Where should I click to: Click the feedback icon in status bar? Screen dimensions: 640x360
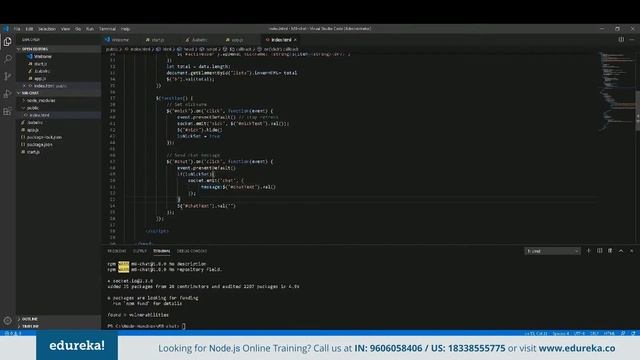pos(623,333)
